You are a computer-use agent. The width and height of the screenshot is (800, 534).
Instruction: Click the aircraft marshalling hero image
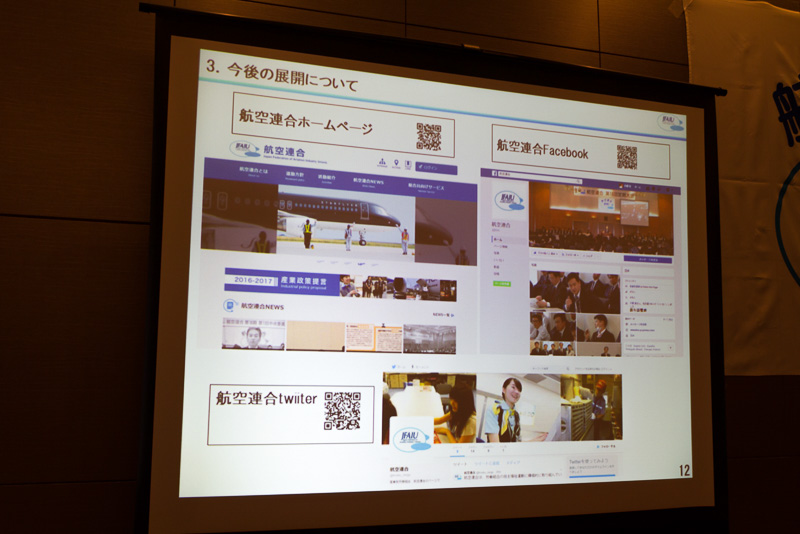pos(346,223)
